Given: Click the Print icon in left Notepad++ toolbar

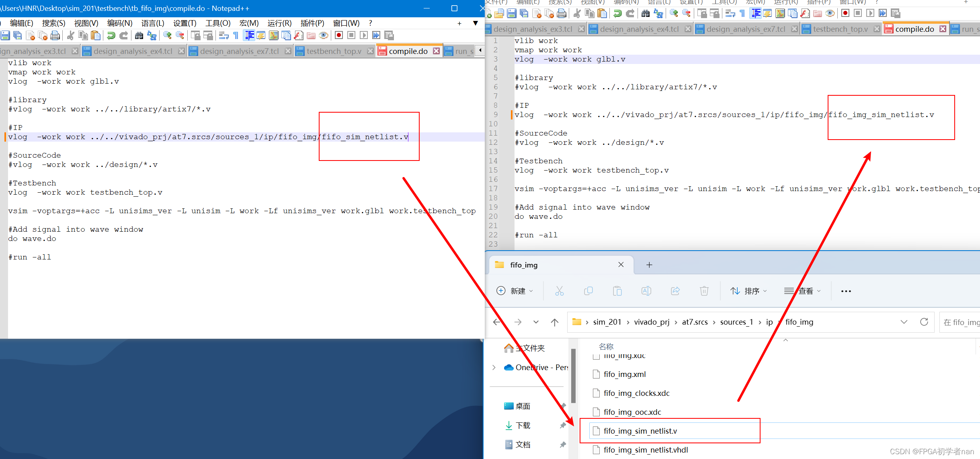Looking at the screenshot, I should coord(55,36).
